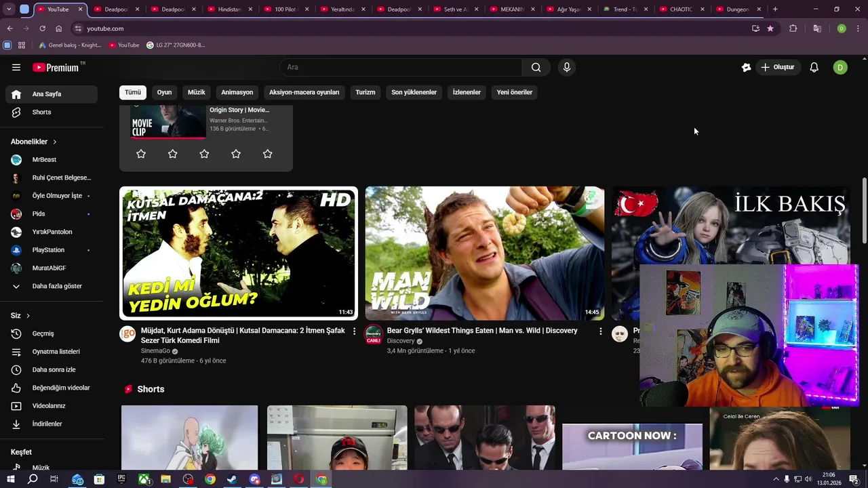Open the Öyle Olmuyor İşte channel
Viewport: 868px width, 488px height.
(x=52, y=196)
